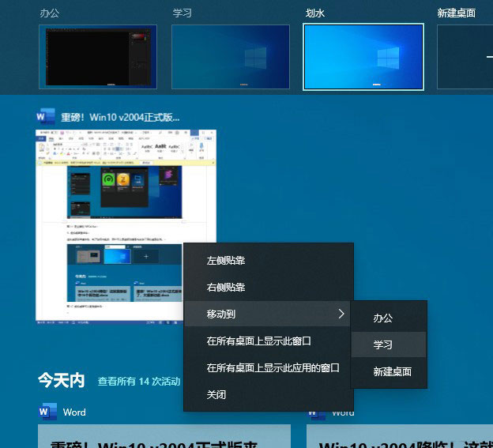This screenshot has width=493, height=448.
Task: Open the Win10 v2004降临 timeline card
Action: point(399,437)
